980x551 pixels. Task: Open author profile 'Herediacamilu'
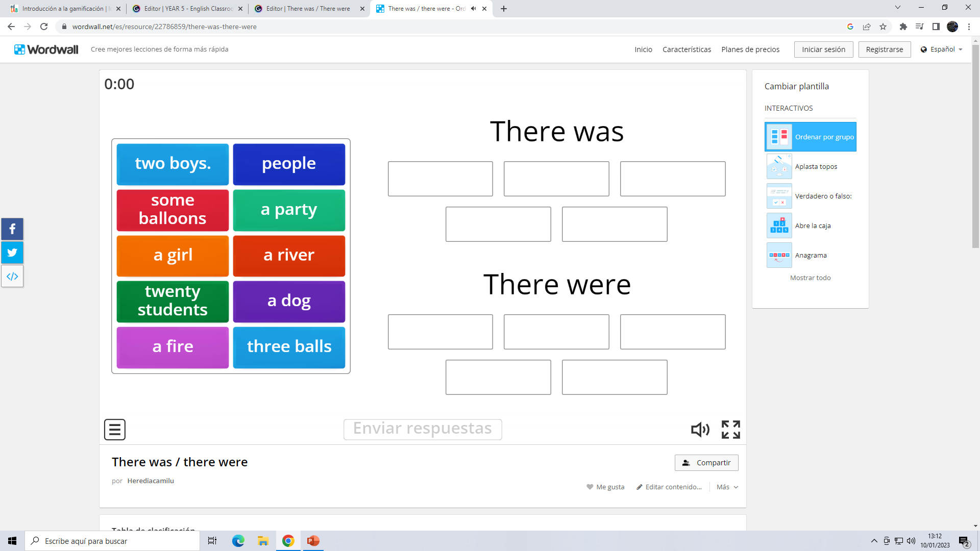point(151,481)
